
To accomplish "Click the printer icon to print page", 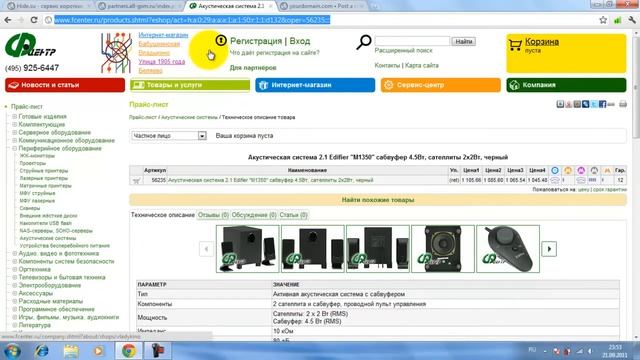I will coord(623,104).
